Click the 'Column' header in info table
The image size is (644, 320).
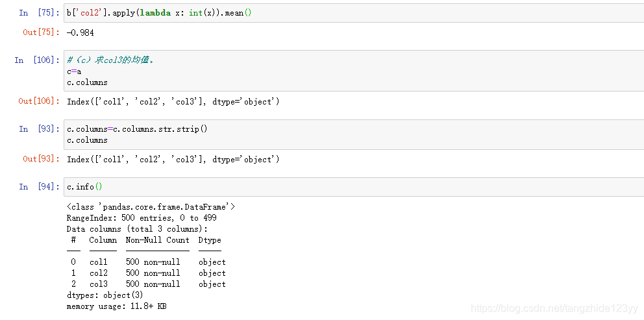(103, 240)
